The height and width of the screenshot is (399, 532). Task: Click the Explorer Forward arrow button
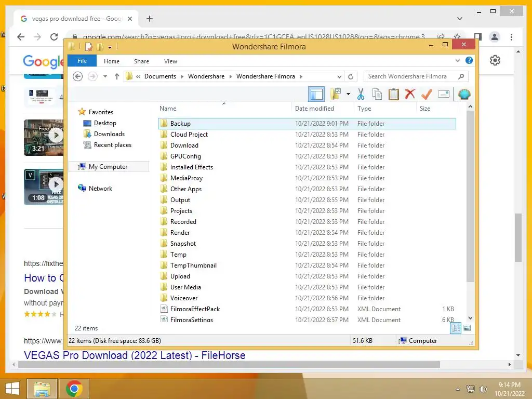coord(92,76)
